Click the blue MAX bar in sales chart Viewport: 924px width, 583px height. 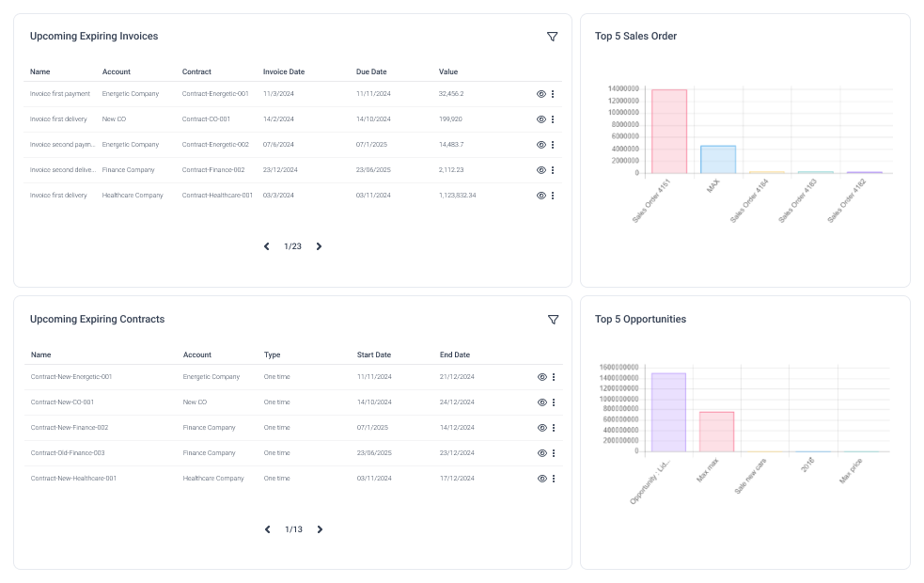coord(718,160)
